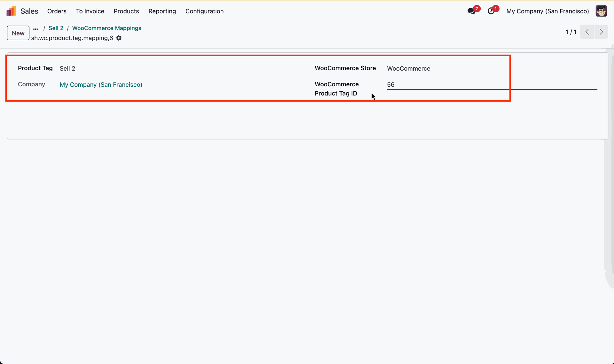Click the Sales app logo icon

(11, 11)
